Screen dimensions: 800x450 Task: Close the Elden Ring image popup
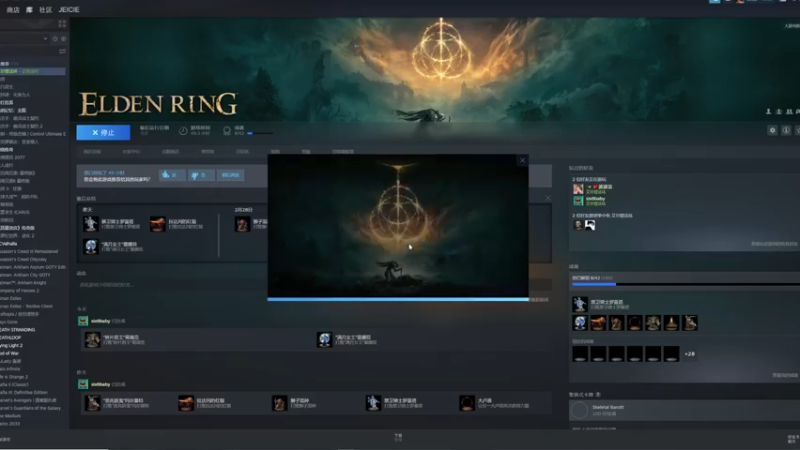click(x=522, y=160)
